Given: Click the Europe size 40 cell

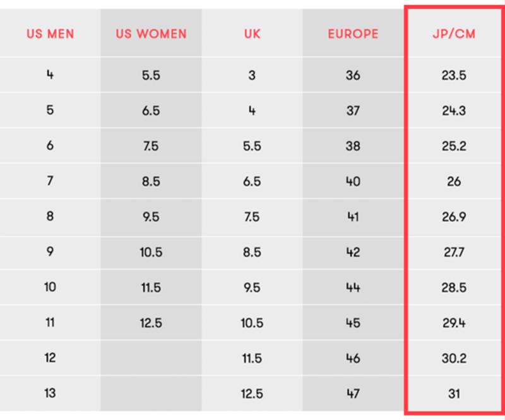Looking at the screenshot, I should [x=353, y=181].
